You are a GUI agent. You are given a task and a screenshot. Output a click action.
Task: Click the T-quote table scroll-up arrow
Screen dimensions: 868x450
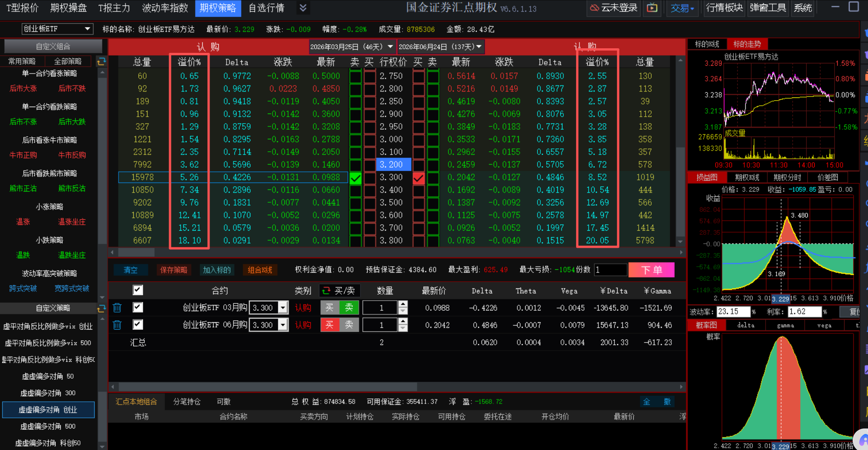681,60
